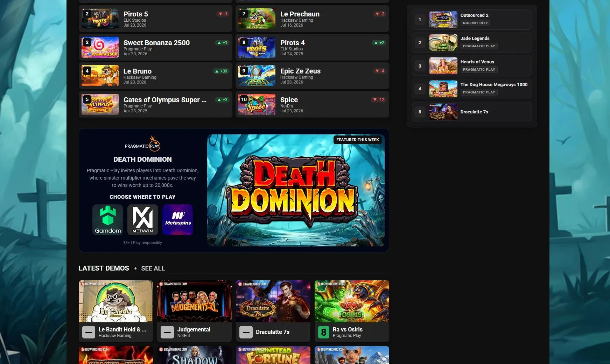
Task: Open the Le Prechaun title link
Action: click(300, 14)
